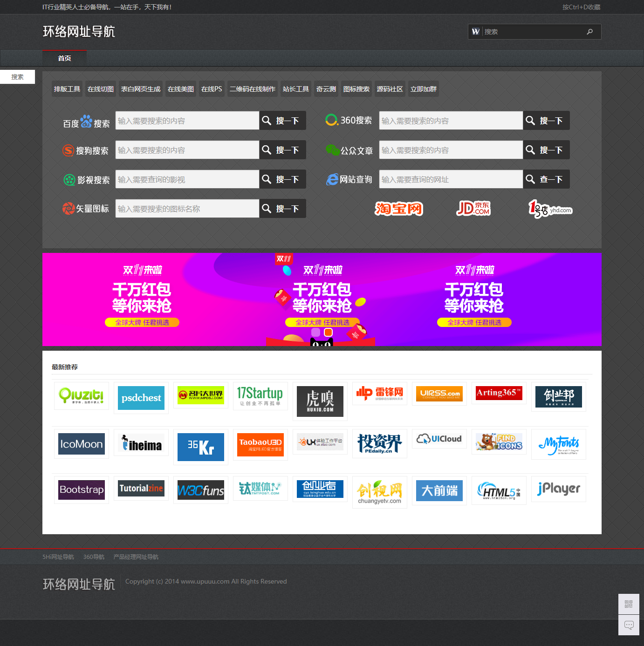Viewport: 644px width, 646px height.
Task: Click the W search engine selector
Action: tap(475, 32)
